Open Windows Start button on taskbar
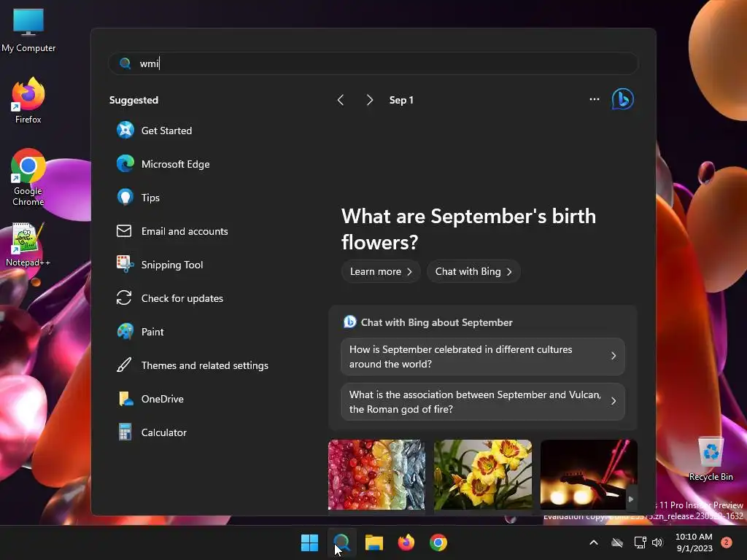The image size is (747, 560). click(x=309, y=542)
